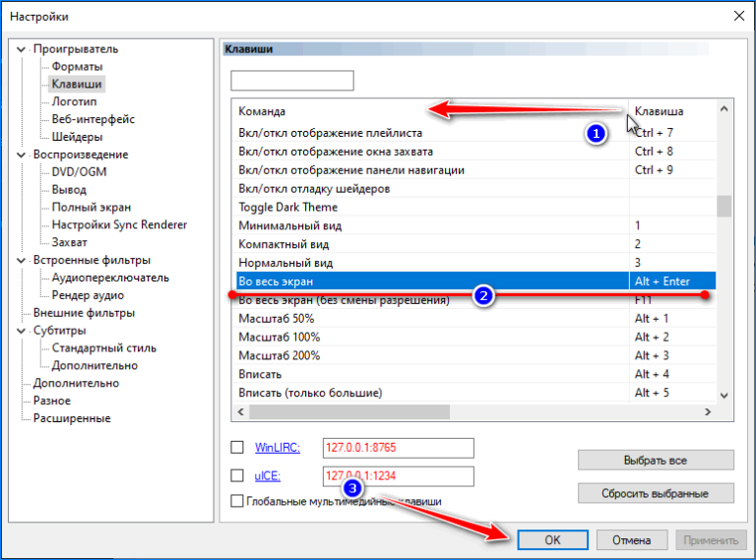Select Вписать (только большие) command

[x=475, y=393]
